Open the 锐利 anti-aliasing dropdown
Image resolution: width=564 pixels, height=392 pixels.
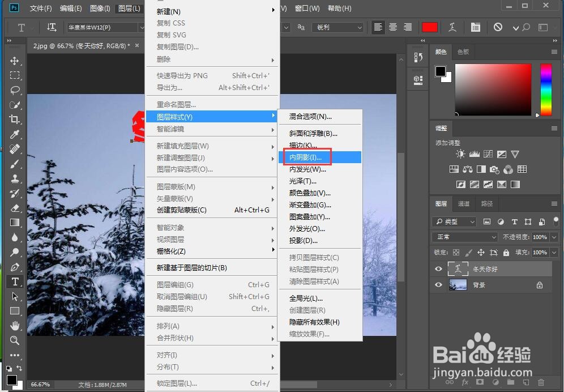(x=337, y=27)
